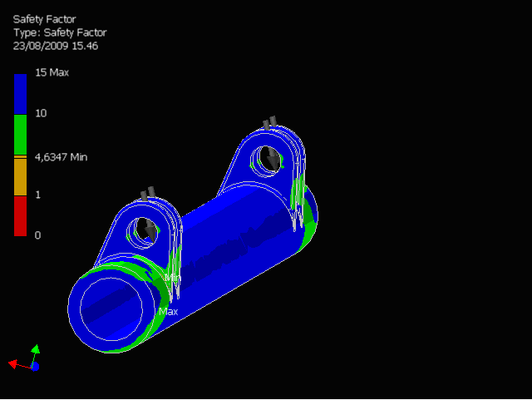Click 'Type: Safety Factor' label
The height and width of the screenshot is (400, 532).
tap(60, 32)
